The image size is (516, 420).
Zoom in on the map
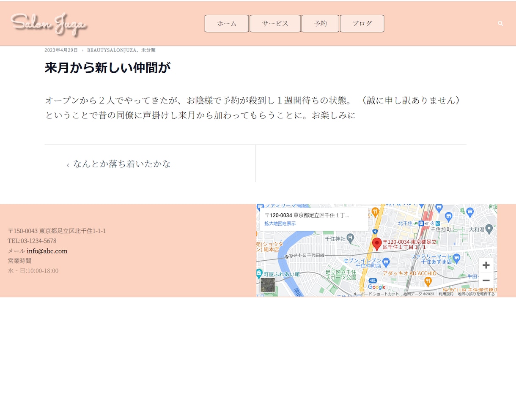(x=486, y=265)
